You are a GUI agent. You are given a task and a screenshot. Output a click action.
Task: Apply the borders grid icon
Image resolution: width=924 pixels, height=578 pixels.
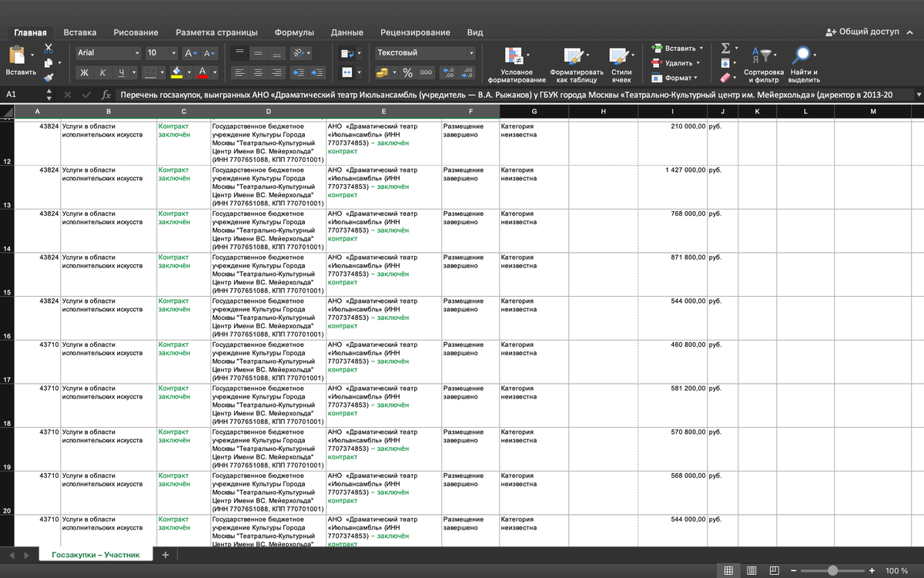tap(149, 72)
